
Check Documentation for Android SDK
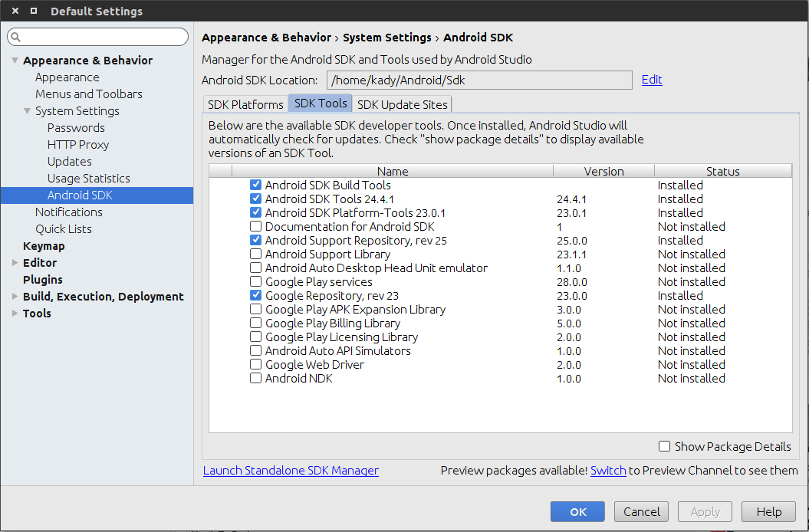tap(255, 227)
